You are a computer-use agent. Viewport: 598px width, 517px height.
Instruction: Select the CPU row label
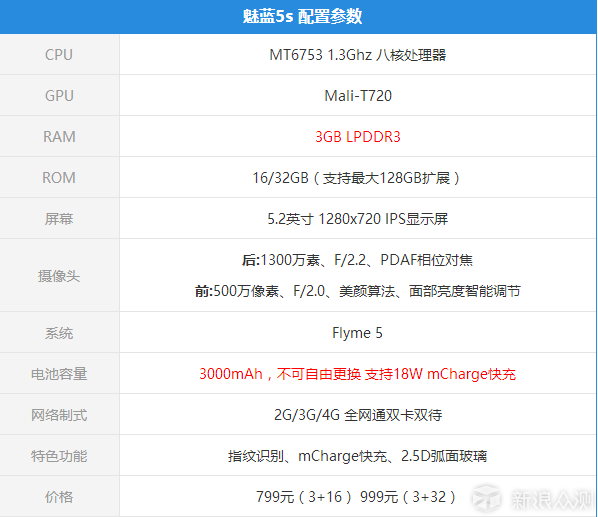pos(59,55)
